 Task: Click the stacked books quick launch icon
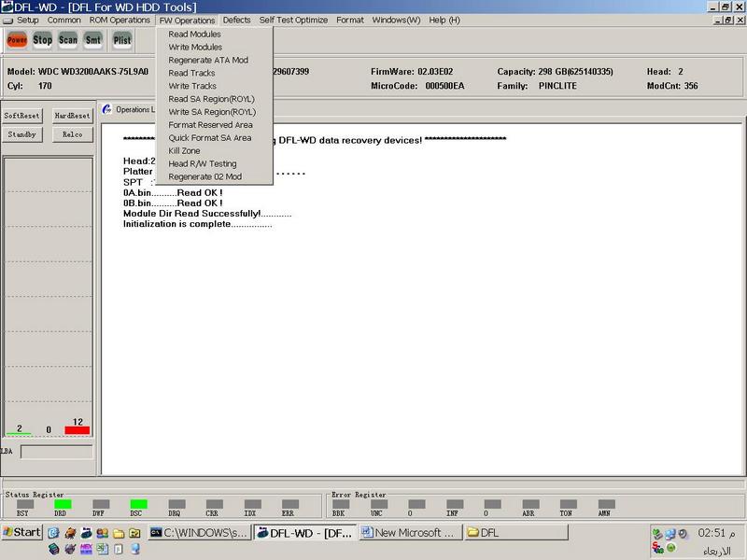coord(54,549)
